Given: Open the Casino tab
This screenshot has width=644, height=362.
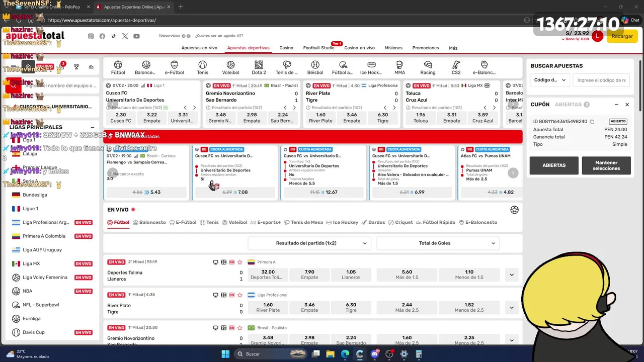Looking at the screenshot, I should [286, 48].
